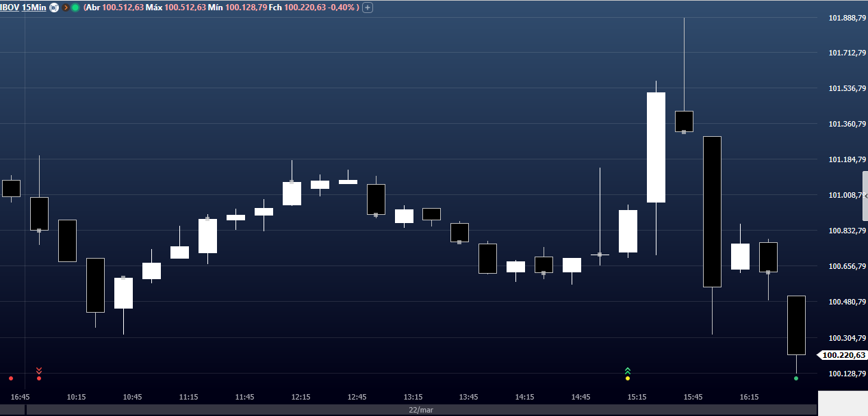Click the tall white candle at 15:30
Screen dimensions: 868x416
coord(656,147)
